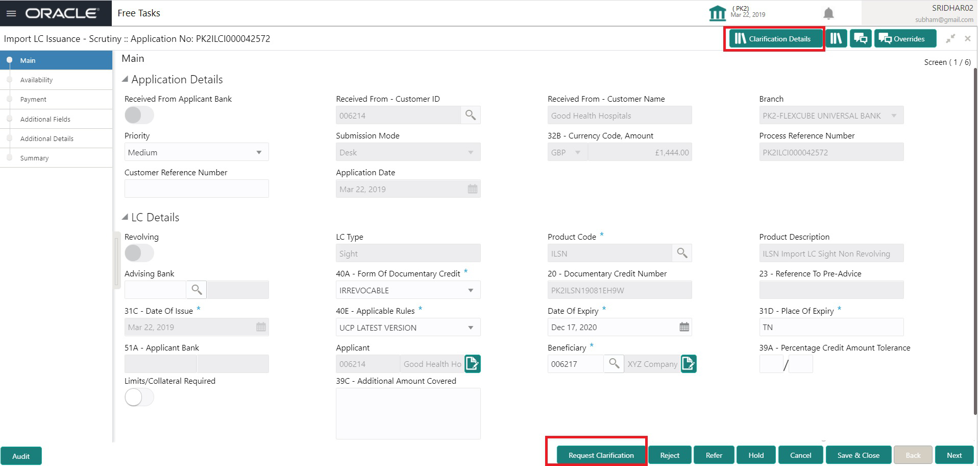The image size is (980, 466).
Task: Click the Hold button
Action: (x=756, y=455)
